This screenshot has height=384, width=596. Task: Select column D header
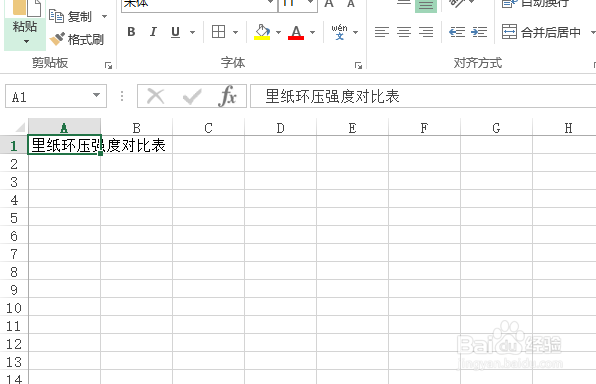coord(281,128)
